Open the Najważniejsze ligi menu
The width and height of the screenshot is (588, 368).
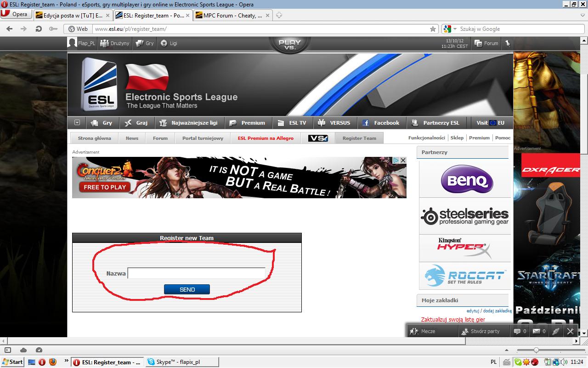coord(189,123)
